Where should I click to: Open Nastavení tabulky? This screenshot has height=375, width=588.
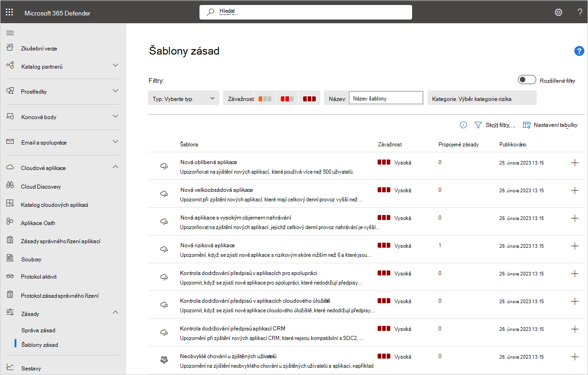pyautogui.click(x=550, y=125)
